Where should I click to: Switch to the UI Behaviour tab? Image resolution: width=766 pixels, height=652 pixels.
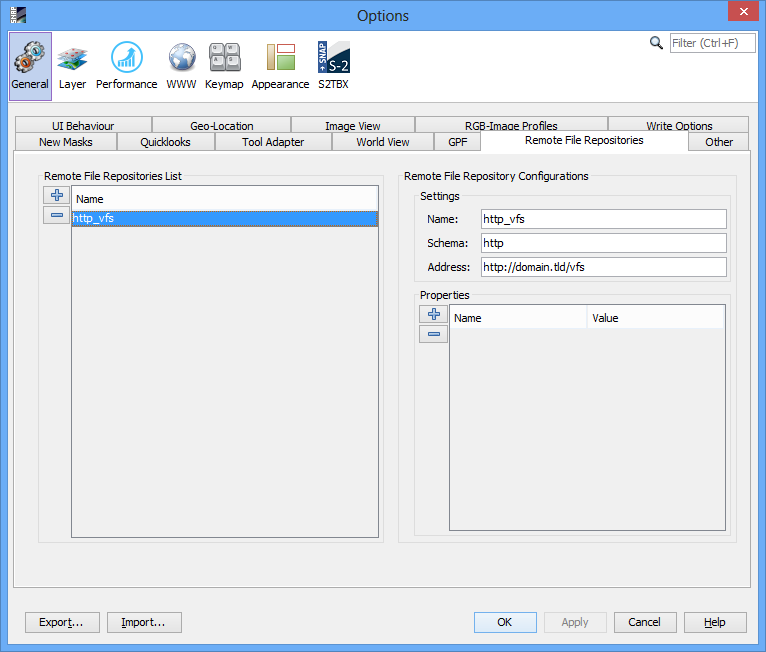pos(83,125)
